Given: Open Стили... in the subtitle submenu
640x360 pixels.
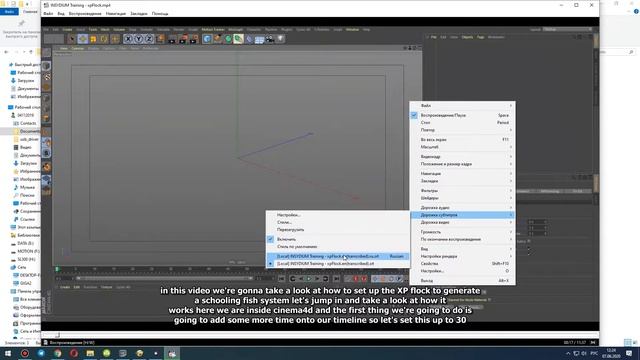Looking at the screenshot, I should pos(338,222).
